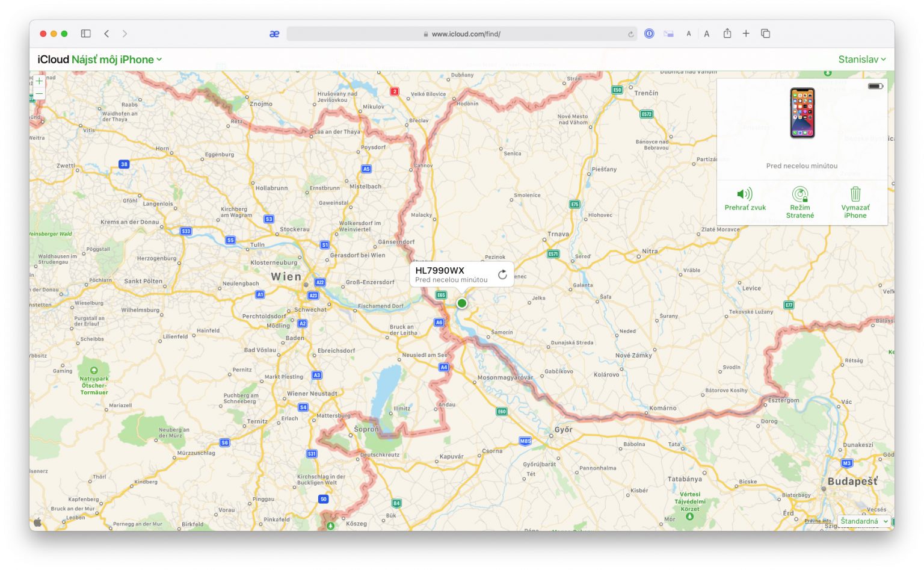Viewport: 924px width, 570px height.
Task: Click the Nitra label on map
Action: [x=650, y=251]
